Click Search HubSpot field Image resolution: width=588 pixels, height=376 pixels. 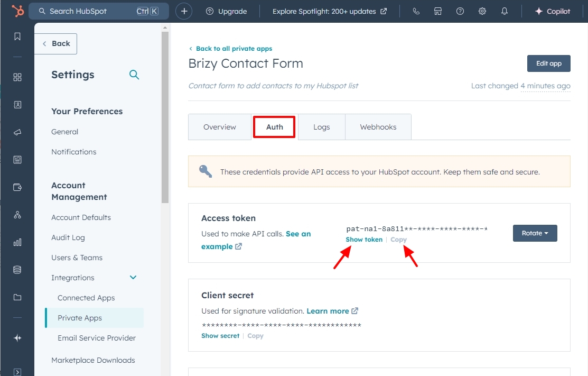point(99,11)
